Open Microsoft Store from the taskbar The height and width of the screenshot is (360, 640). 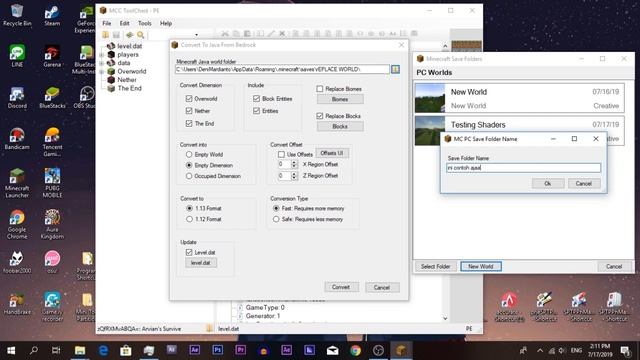tap(126, 351)
